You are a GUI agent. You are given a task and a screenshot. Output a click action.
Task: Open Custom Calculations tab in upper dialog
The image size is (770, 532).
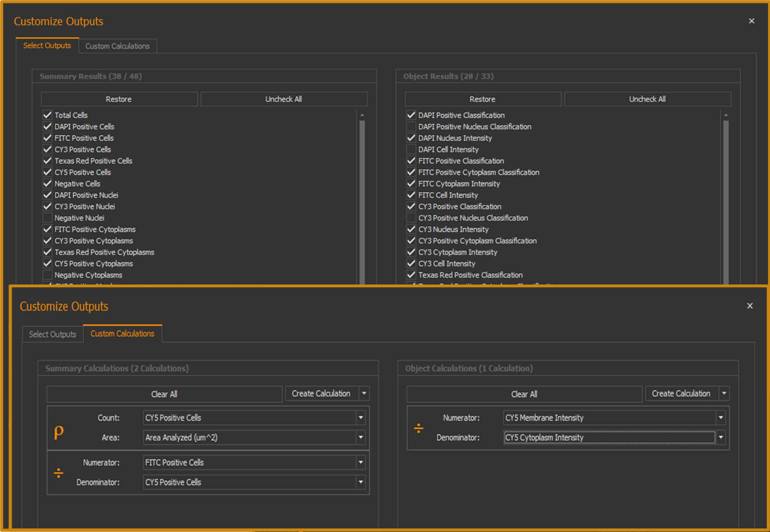point(117,46)
